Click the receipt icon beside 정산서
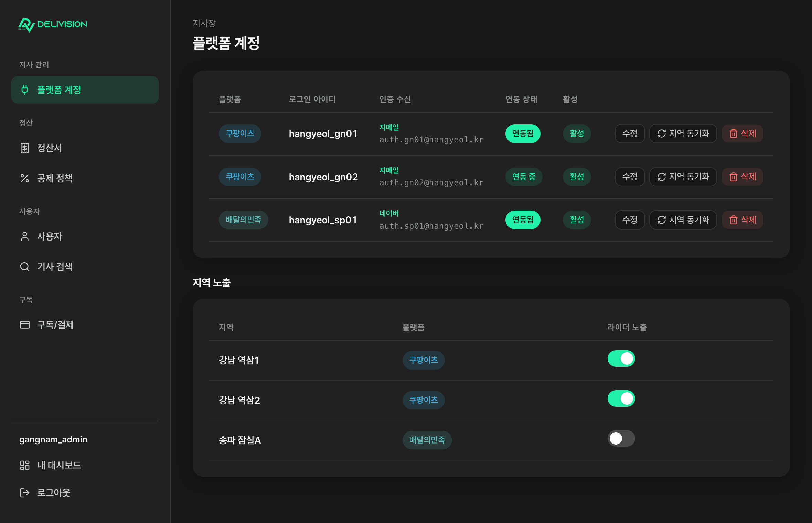 (25, 148)
